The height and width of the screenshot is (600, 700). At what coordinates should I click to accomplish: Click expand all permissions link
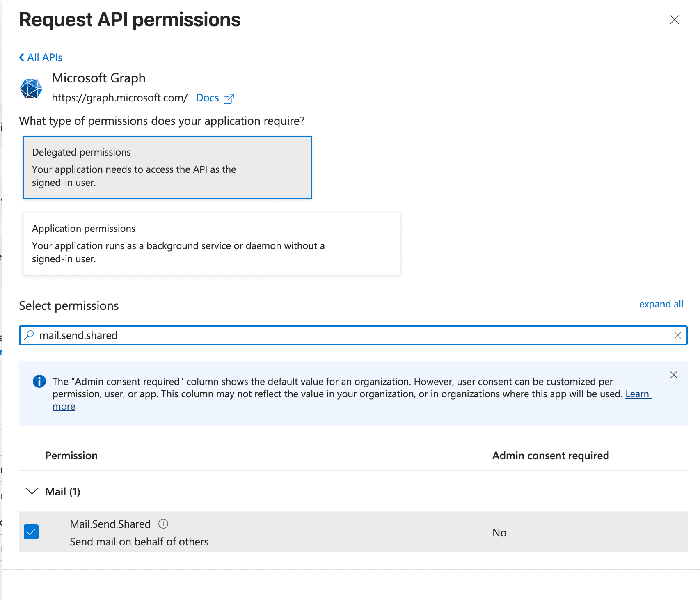coord(661,304)
